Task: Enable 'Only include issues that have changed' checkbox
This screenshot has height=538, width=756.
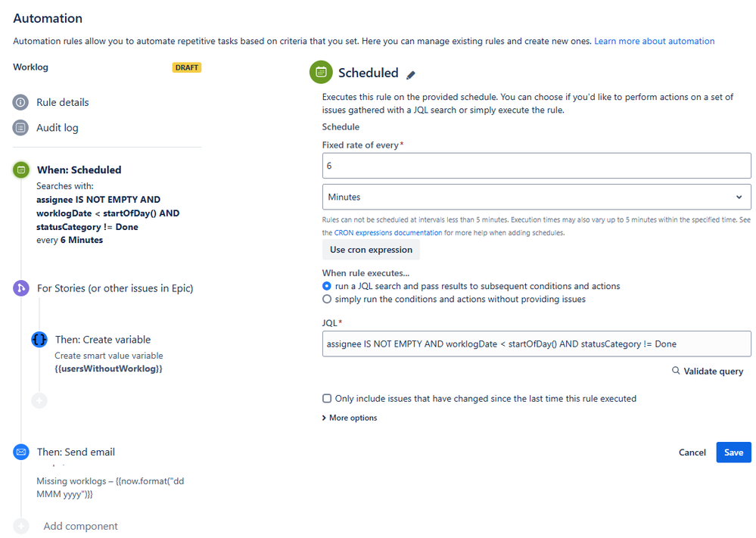Action: (x=327, y=398)
